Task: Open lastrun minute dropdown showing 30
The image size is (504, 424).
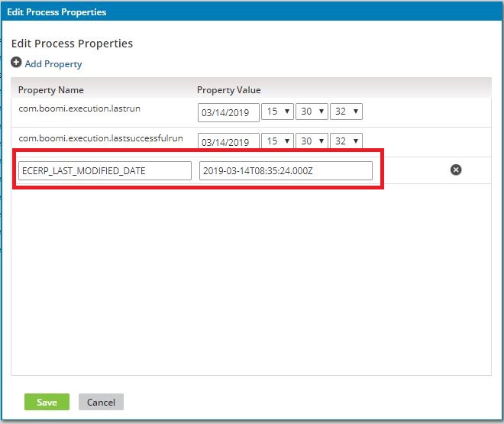Action: point(312,112)
